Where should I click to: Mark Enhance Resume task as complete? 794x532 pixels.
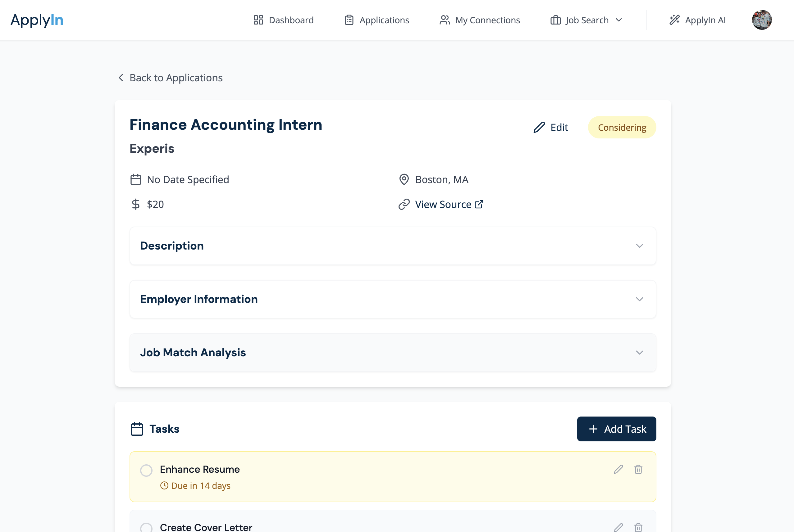[146, 471]
